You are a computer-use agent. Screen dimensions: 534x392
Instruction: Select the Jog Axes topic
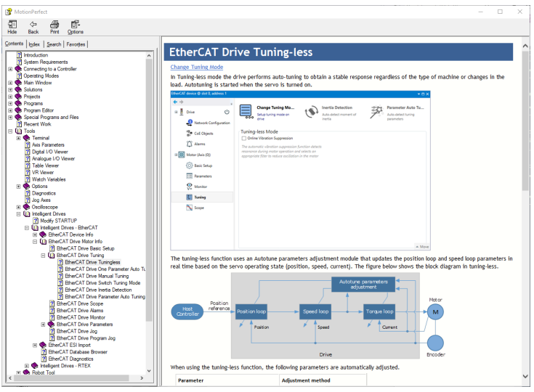click(x=41, y=200)
